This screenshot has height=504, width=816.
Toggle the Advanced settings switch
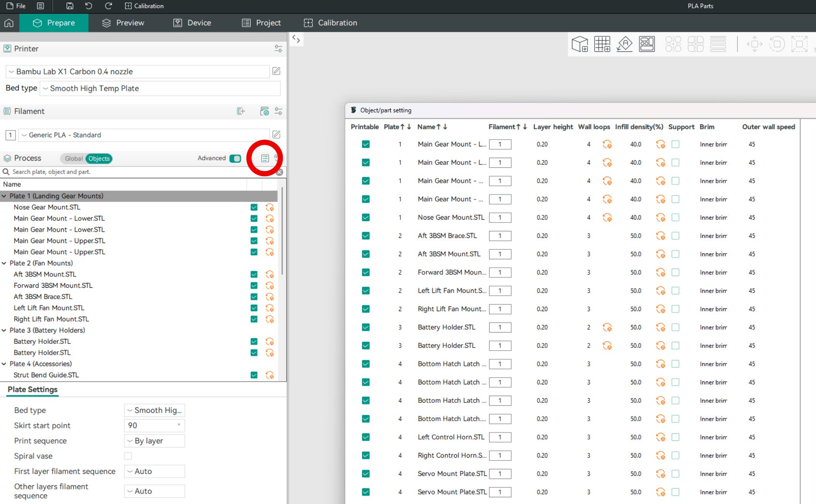click(x=235, y=159)
